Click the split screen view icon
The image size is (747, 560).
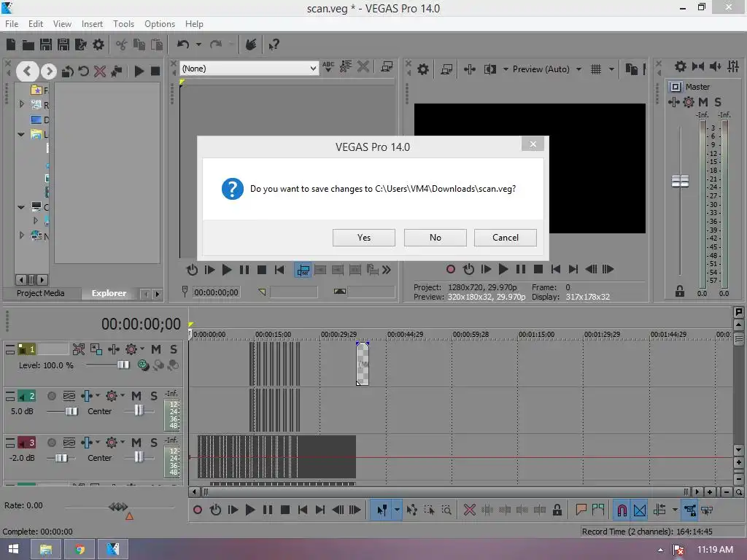click(489, 69)
